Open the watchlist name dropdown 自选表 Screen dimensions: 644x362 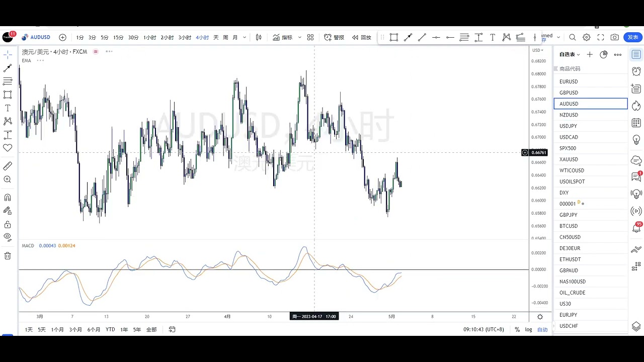pyautogui.click(x=570, y=54)
